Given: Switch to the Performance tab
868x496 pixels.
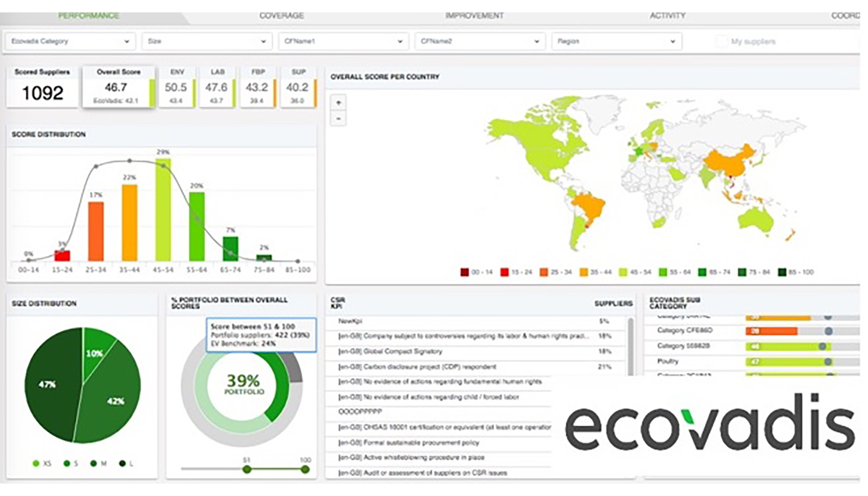Looking at the screenshot, I should pos(89,16).
